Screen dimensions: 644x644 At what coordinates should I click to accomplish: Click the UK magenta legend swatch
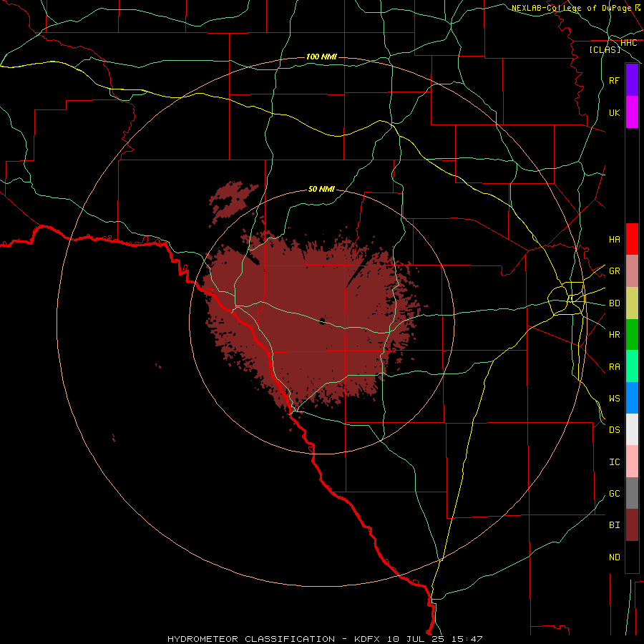pos(632,112)
